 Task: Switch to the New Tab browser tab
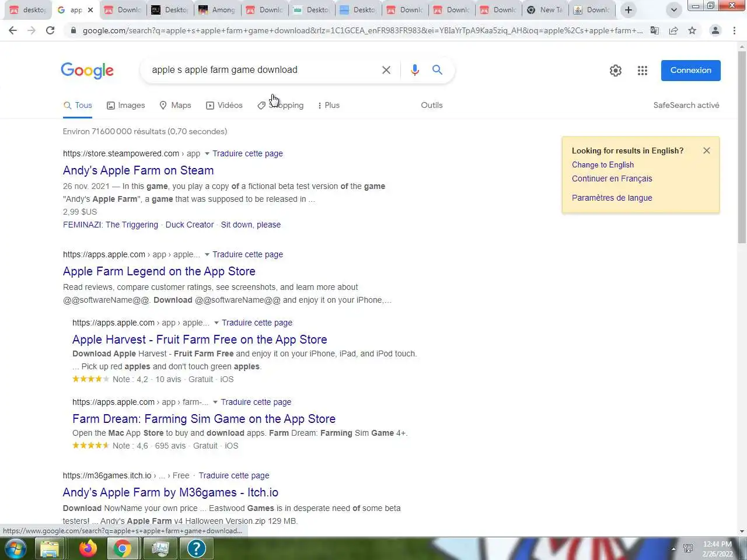(x=545, y=10)
